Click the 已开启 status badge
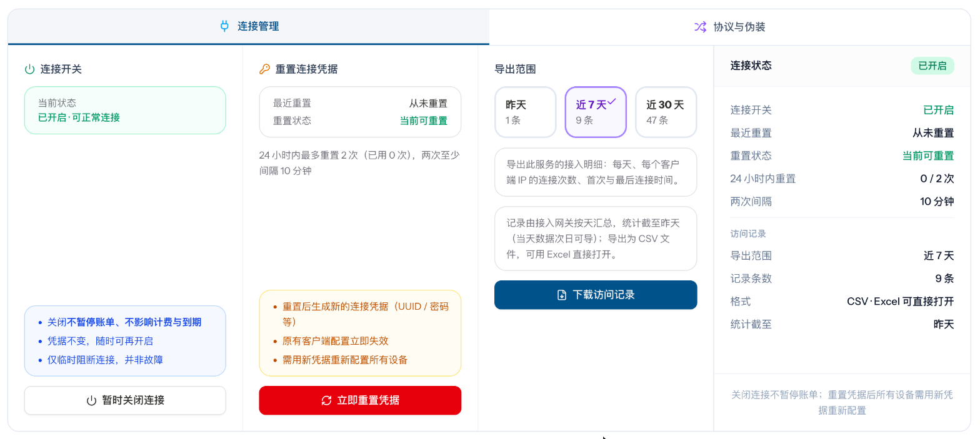The height and width of the screenshot is (439, 980). click(932, 66)
